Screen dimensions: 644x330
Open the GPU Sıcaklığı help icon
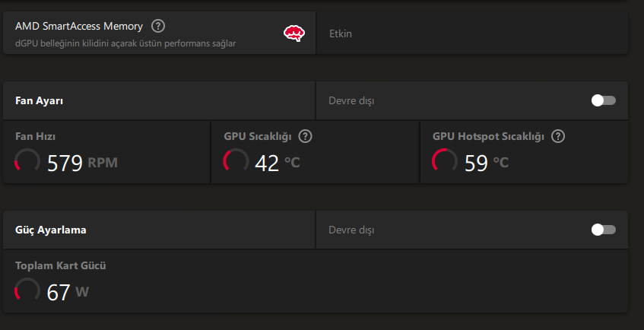305,136
